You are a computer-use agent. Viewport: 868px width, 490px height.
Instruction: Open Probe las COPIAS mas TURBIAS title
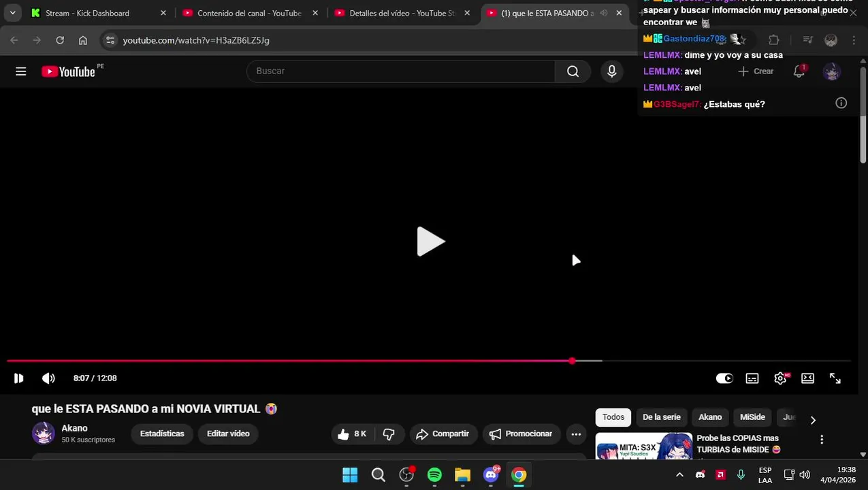coord(738,444)
